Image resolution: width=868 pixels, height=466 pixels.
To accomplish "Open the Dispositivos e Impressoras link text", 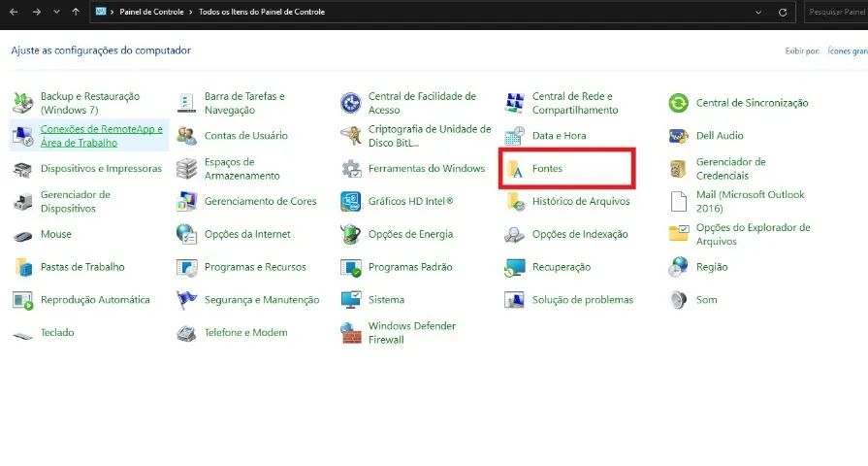I will 101,169.
